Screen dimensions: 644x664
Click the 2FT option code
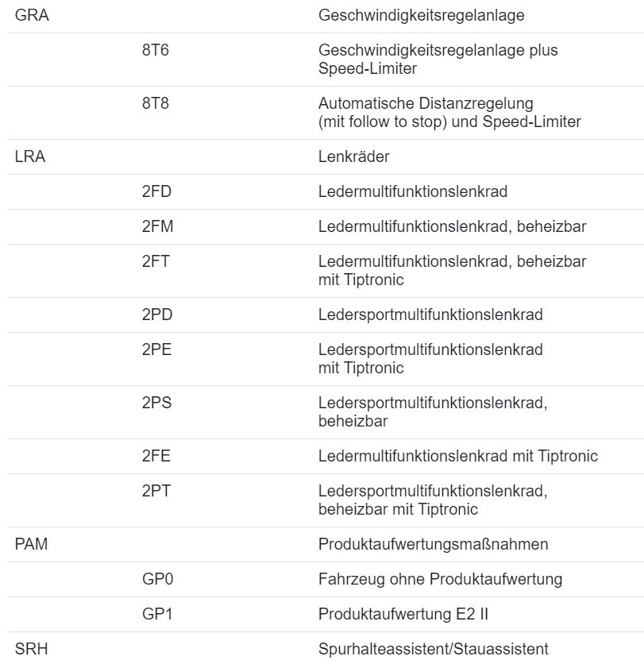(156, 262)
